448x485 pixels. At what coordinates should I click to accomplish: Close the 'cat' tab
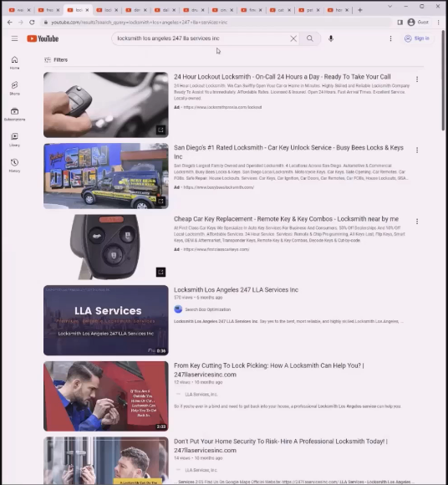pos(289,10)
